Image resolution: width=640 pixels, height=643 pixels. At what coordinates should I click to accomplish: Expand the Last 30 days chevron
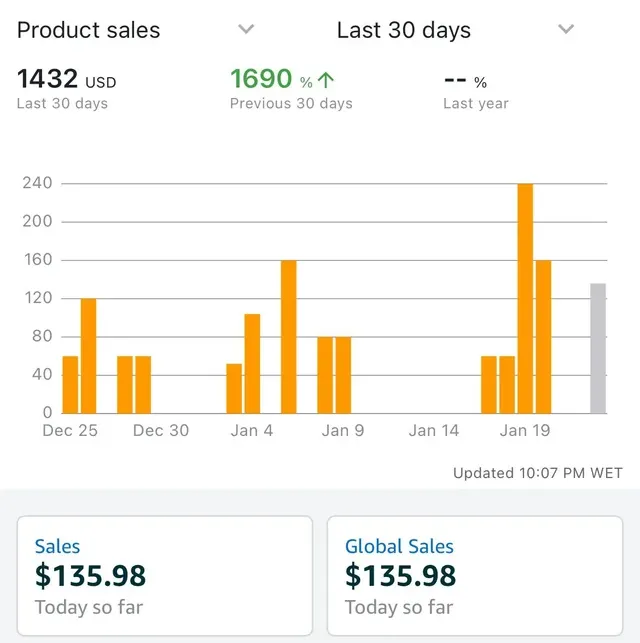[x=566, y=29]
